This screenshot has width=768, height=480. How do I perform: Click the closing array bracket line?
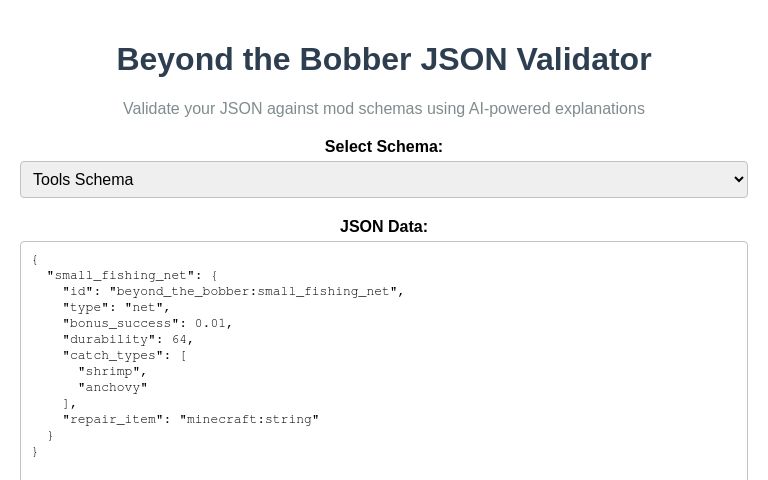(x=70, y=404)
